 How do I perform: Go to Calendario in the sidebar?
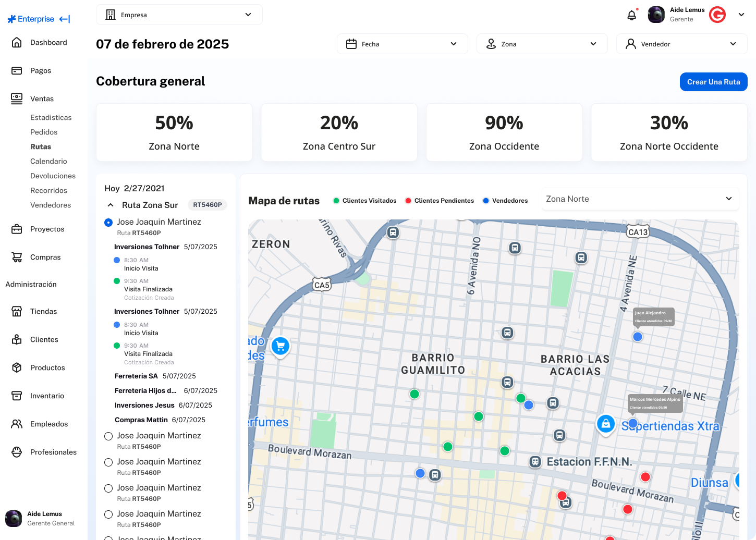coord(48,162)
